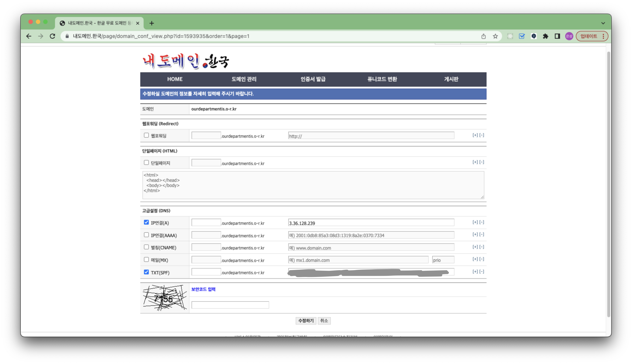
Task: Open the Extensions puzzle icon
Action: (x=545, y=36)
